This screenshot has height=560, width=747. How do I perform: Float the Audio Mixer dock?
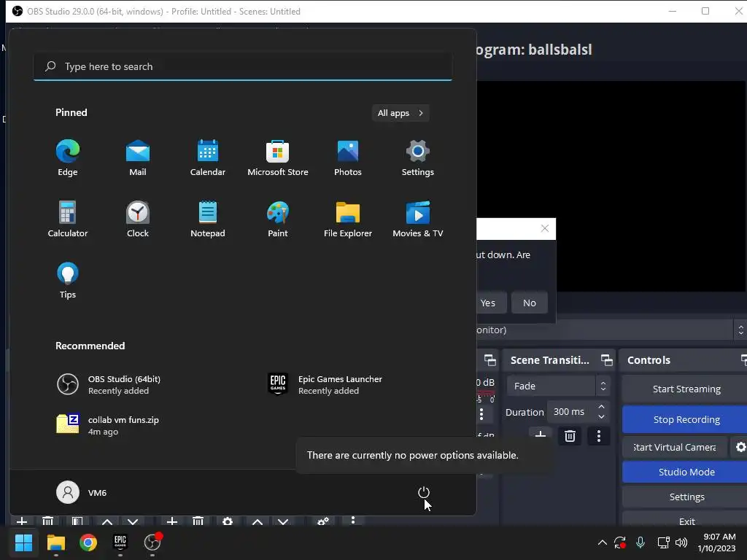(x=489, y=360)
